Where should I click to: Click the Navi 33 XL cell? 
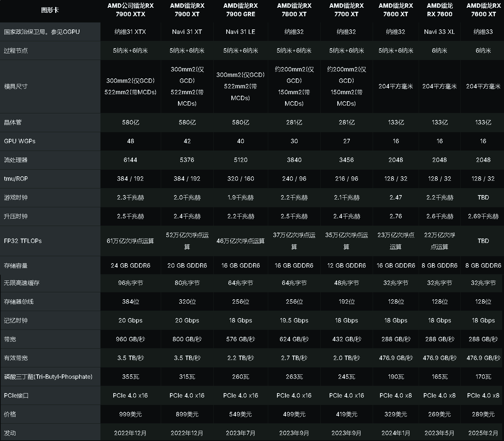point(440,32)
